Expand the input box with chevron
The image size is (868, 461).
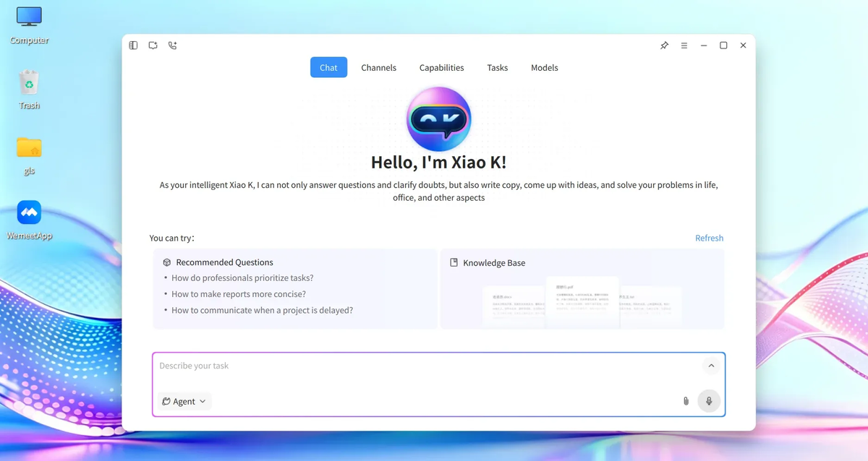pos(711,366)
